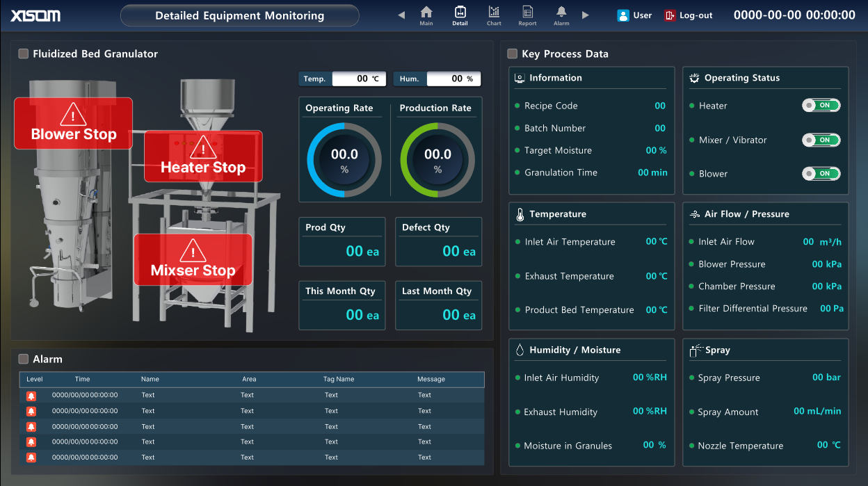View alarms via the Alarm bell icon
This screenshot has height=486, width=868.
561,14
